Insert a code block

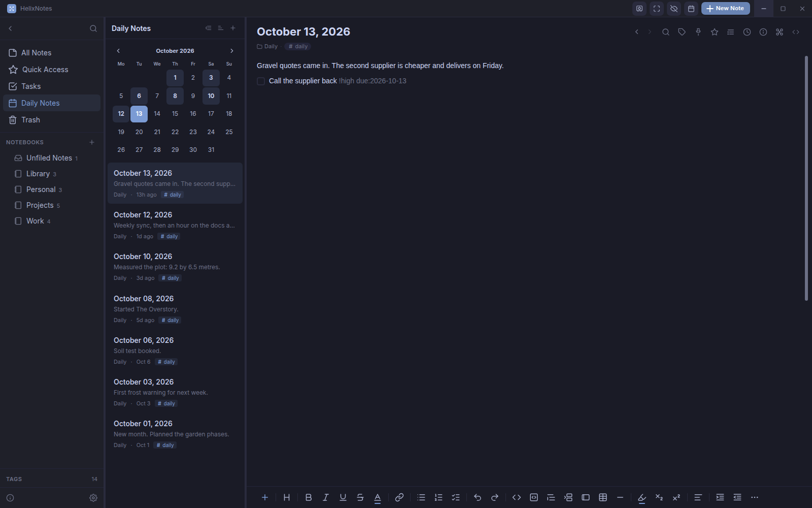[534, 497]
